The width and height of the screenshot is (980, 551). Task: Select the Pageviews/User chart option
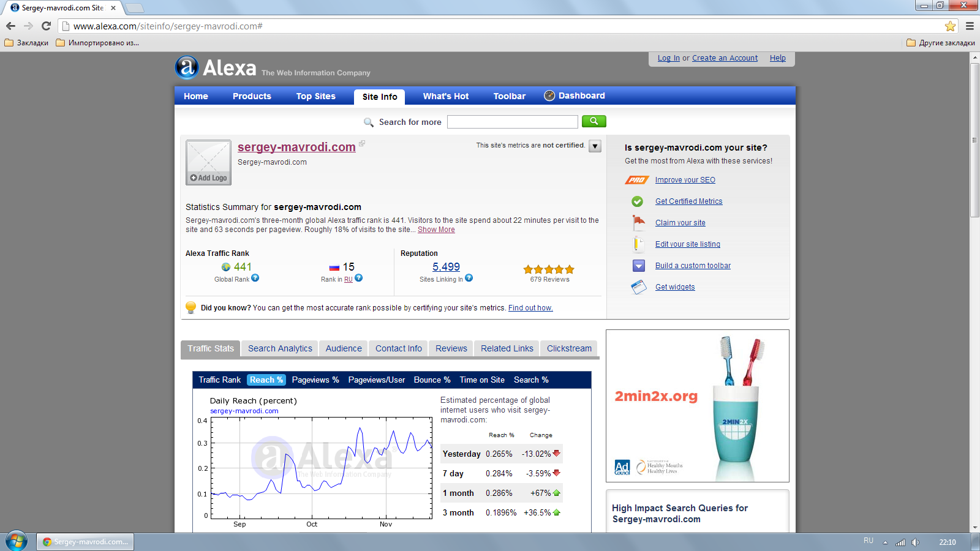tap(377, 380)
